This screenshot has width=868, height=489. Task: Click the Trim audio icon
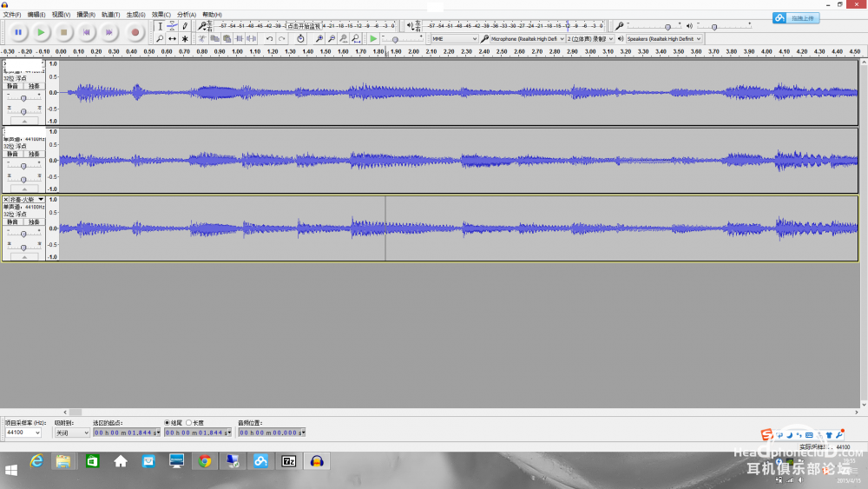(240, 39)
